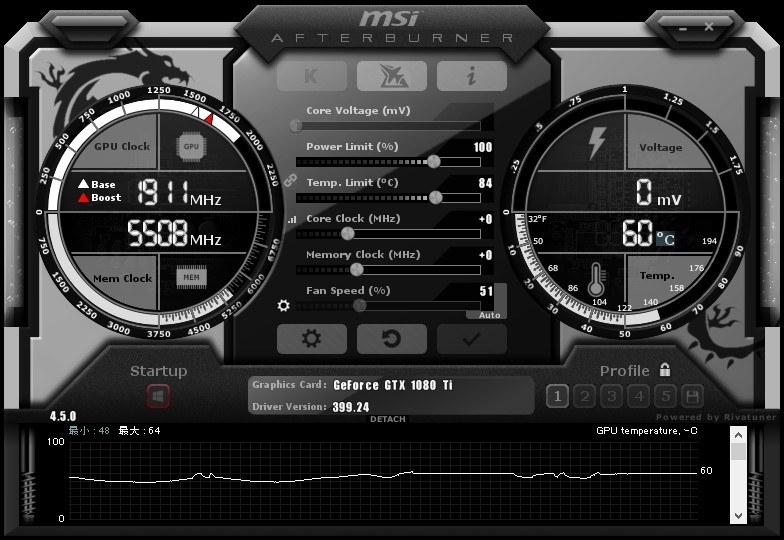Toggle link between power and temp limit

coord(290,180)
